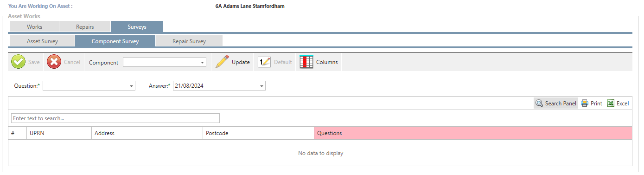Click the # column header
Viewport: 644px width, 175px height.
coord(17,133)
